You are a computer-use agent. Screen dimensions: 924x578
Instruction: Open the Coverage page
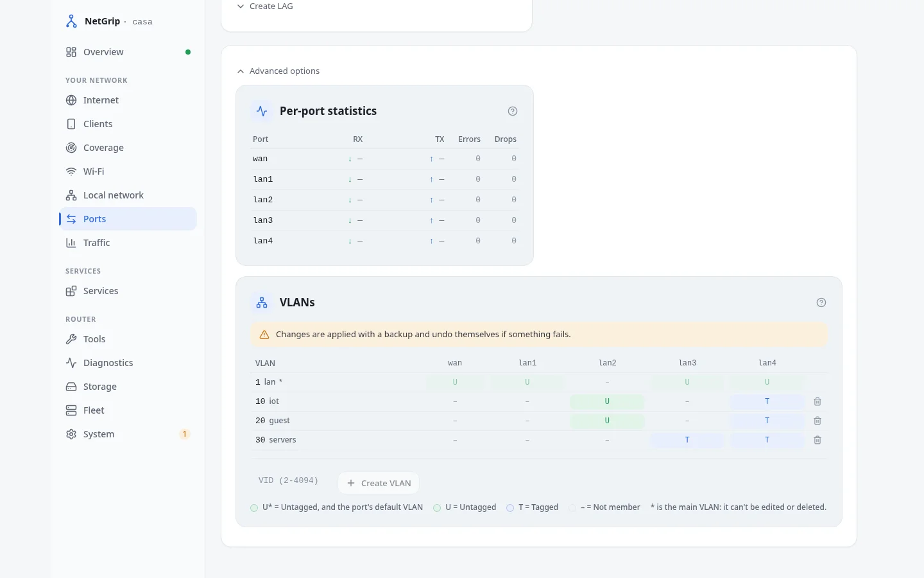click(128, 148)
